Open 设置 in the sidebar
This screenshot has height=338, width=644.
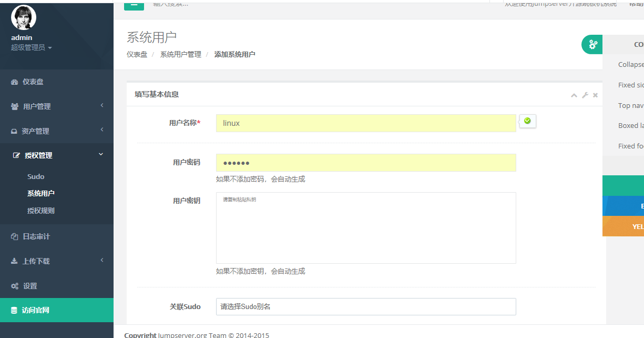[57, 286]
